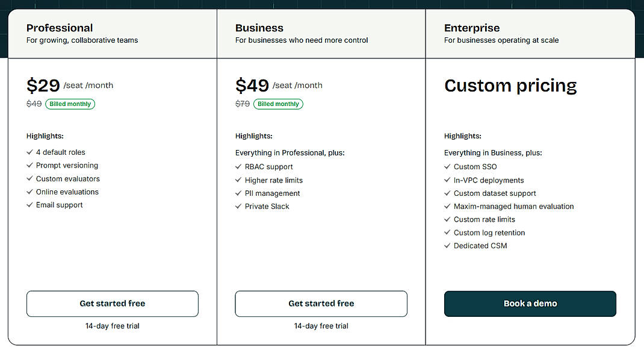Click For businesses operating at scale subtitle
Viewport: 644px width, 353px height.
click(501, 40)
